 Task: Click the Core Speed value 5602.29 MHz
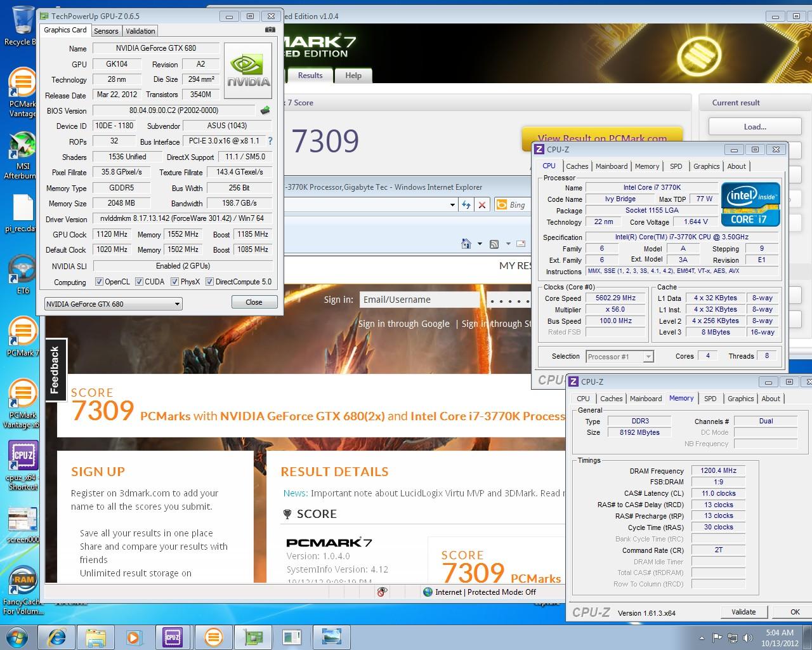pyautogui.click(x=615, y=298)
